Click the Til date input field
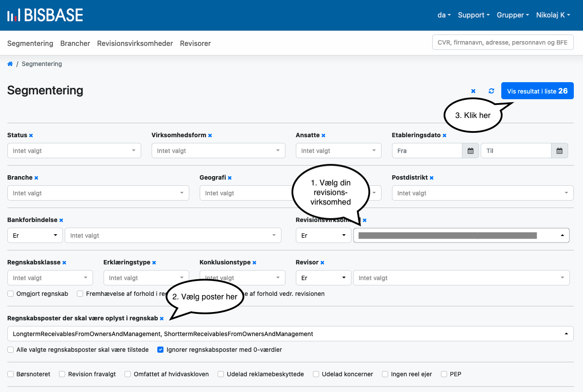Image resolution: width=583 pixels, height=392 pixels. tap(516, 151)
